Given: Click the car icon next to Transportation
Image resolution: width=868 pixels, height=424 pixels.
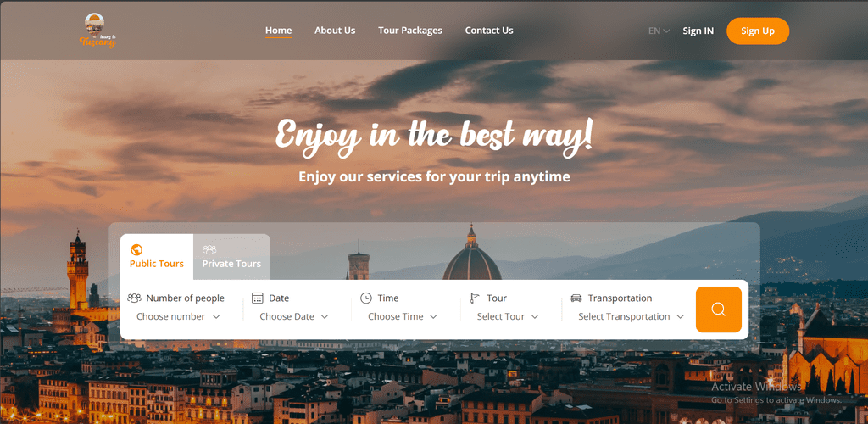Looking at the screenshot, I should click(576, 298).
